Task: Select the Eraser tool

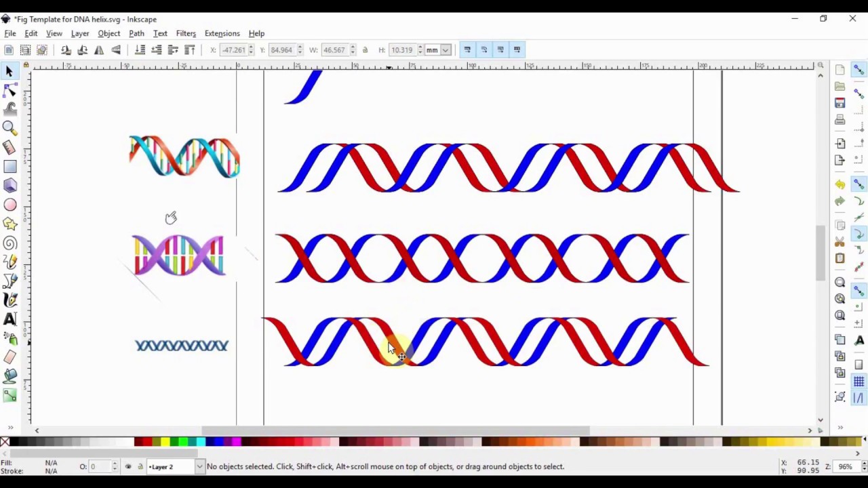Action: pos(9,357)
